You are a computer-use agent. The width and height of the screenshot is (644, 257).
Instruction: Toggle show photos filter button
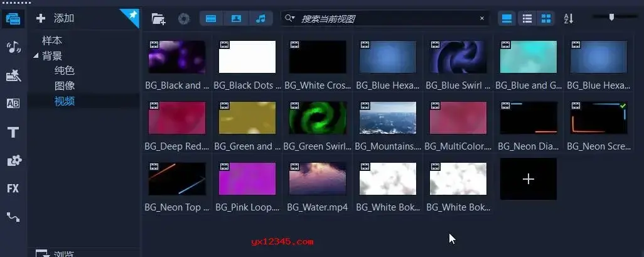point(236,18)
